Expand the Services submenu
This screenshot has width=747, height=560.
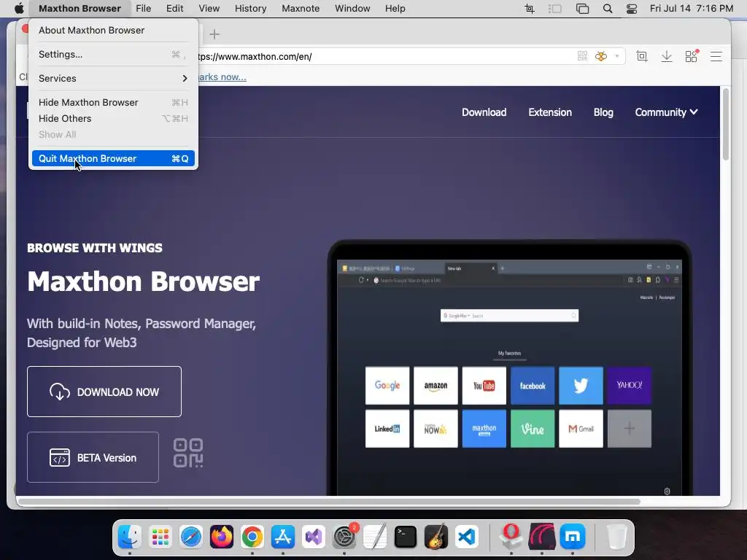click(x=113, y=78)
